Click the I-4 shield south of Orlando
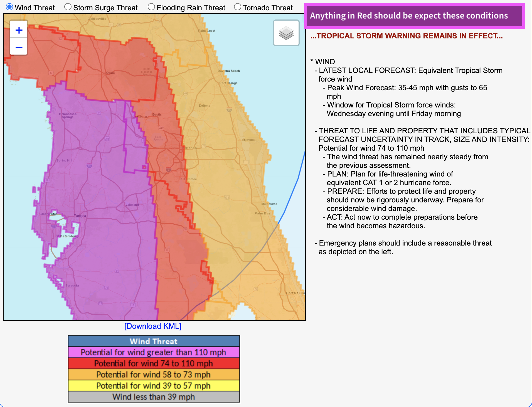The height and width of the screenshot is (407, 532). tap(168, 170)
